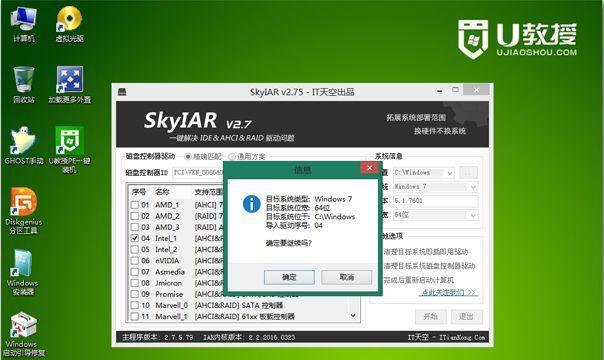The width and height of the screenshot is (604, 360).
Task: Open Diskgenius分区工具 icon
Action: point(24,211)
